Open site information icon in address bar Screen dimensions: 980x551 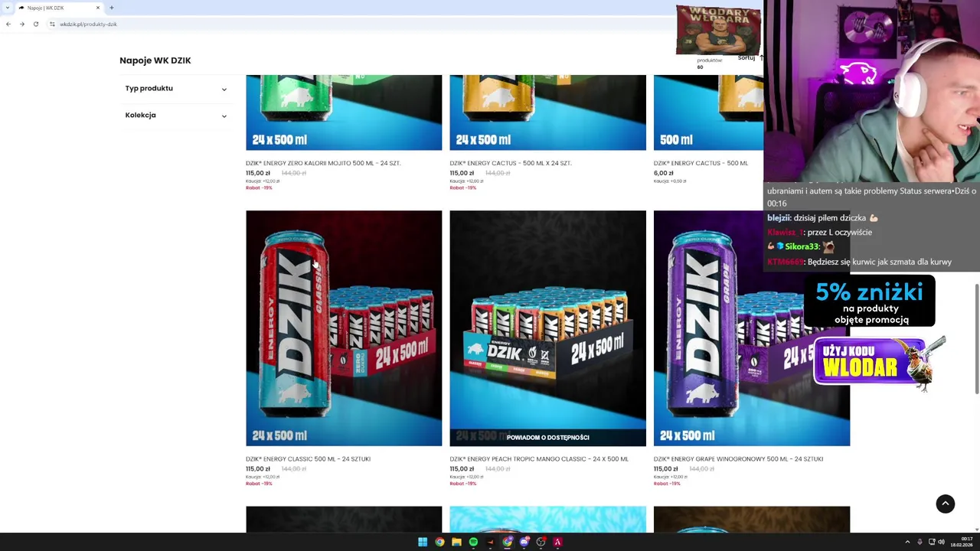tap(52, 24)
